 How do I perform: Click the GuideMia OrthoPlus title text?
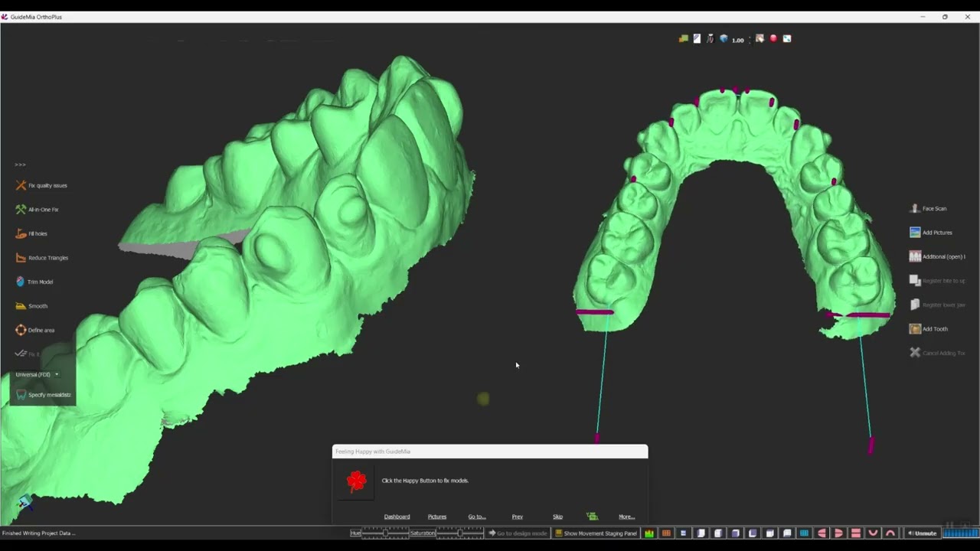36,17
